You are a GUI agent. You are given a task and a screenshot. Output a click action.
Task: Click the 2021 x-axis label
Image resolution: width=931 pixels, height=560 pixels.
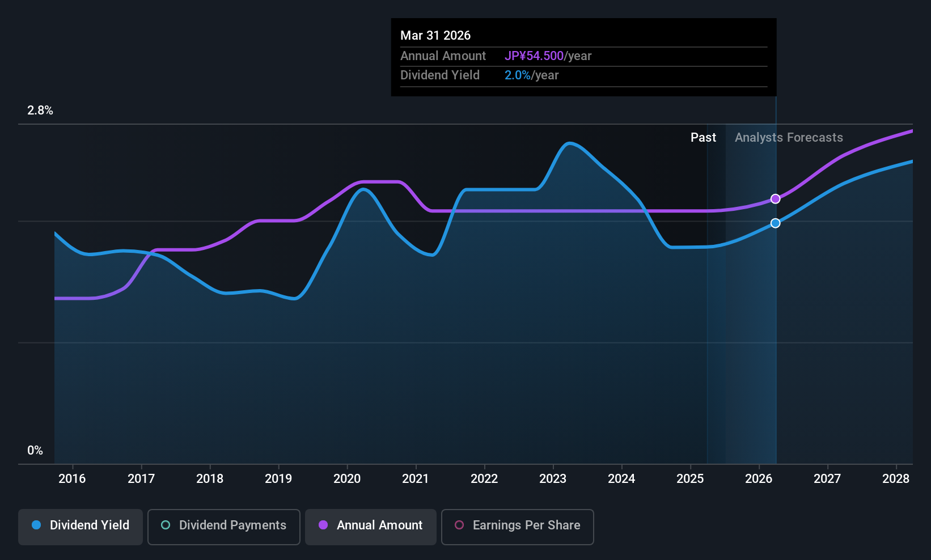tap(416, 479)
